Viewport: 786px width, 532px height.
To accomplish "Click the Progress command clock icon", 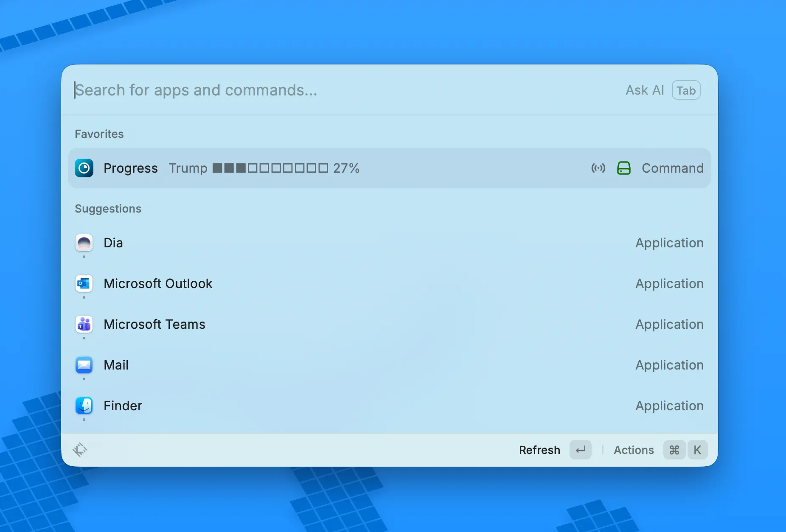I will click(x=84, y=168).
